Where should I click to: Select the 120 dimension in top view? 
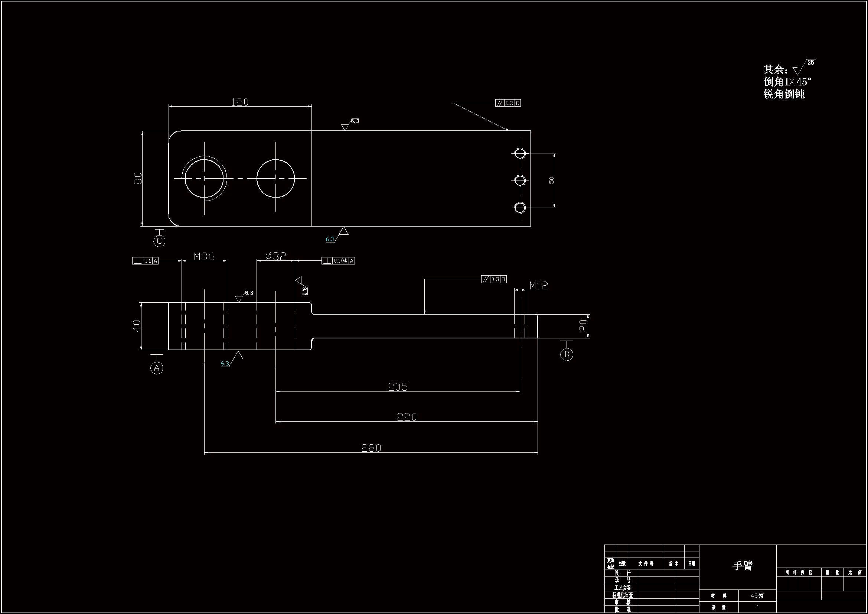(x=240, y=102)
